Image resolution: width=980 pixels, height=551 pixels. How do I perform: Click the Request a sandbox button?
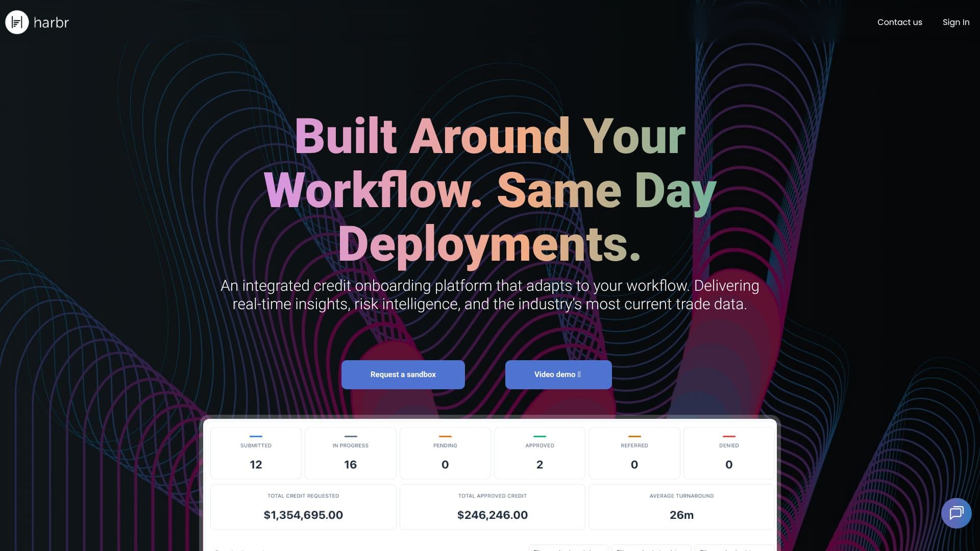pyautogui.click(x=403, y=374)
